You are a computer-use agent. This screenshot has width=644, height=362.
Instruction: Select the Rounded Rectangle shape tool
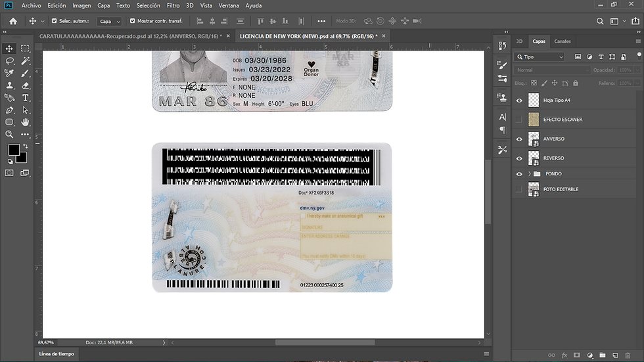[9, 122]
